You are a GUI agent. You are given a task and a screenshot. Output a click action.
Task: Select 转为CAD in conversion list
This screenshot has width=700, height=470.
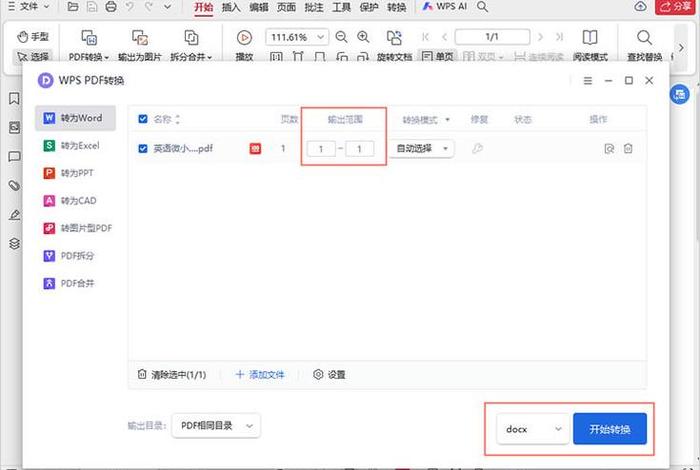point(75,201)
